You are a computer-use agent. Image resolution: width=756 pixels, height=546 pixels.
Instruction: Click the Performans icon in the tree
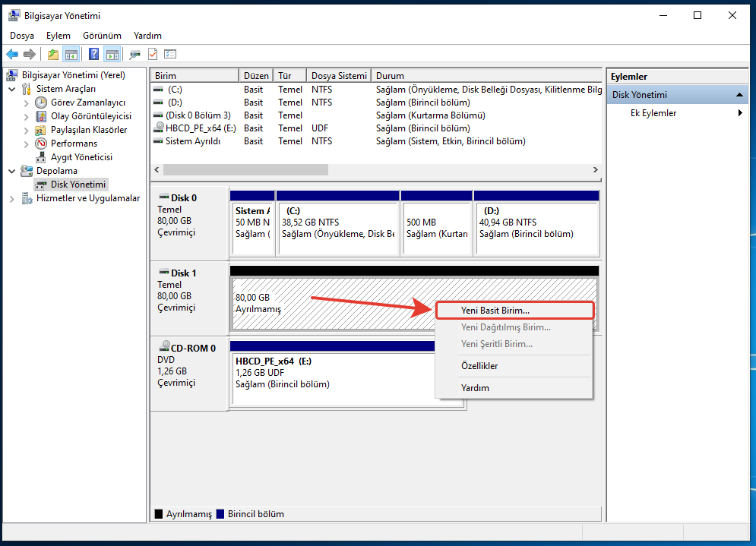click(x=41, y=144)
